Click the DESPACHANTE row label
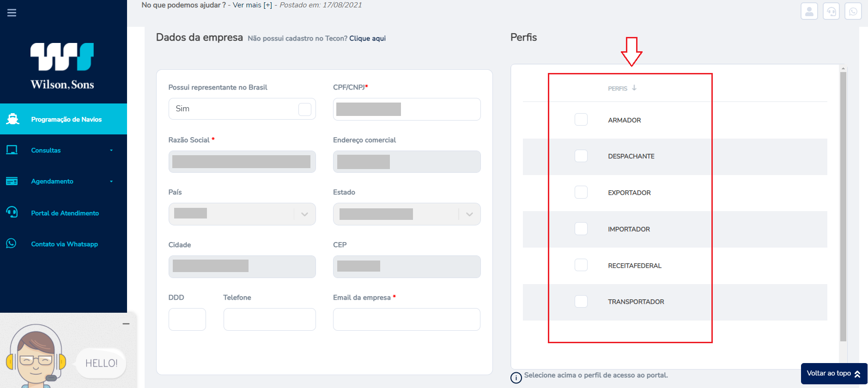The height and width of the screenshot is (388, 868). click(x=631, y=156)
